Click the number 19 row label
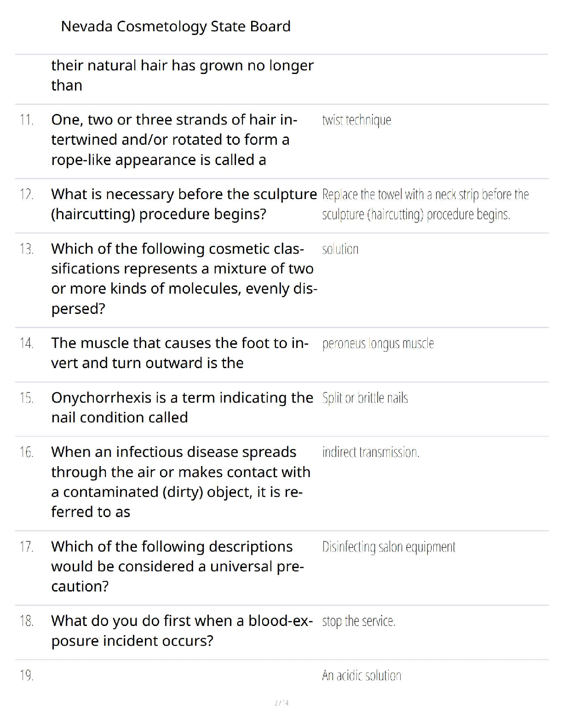The width and height of the screenshot is (563, 728). pyautogui.click(x=26, y=676)
